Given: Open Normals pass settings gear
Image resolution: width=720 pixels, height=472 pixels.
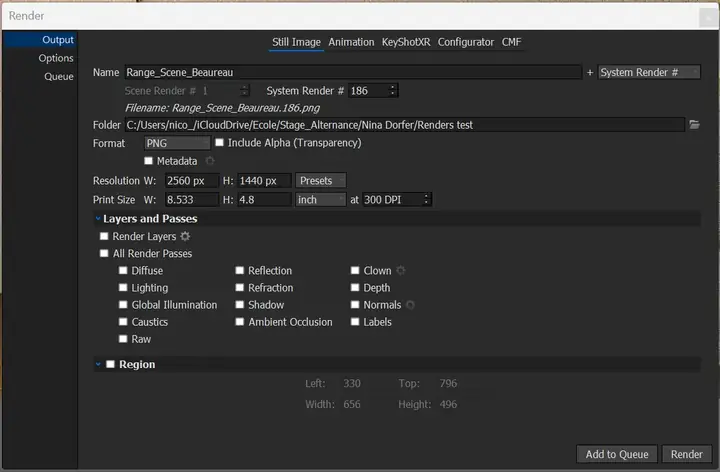Looking at the screenshot, I should (x=411, y=305).
